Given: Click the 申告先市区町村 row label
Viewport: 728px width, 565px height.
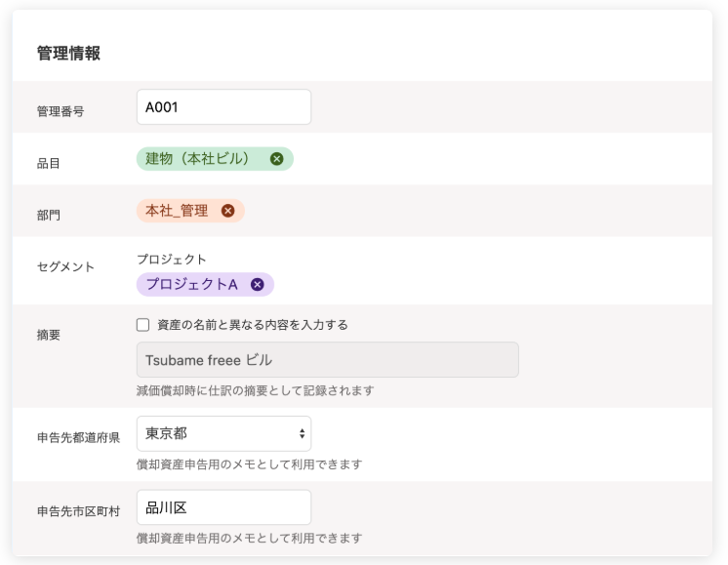Looking at the screenshot, I should pyautogui.click(x=78, y=511).
